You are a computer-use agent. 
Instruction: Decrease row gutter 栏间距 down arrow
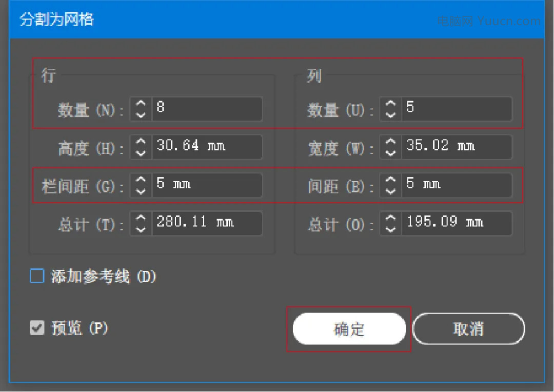point(141,191)
